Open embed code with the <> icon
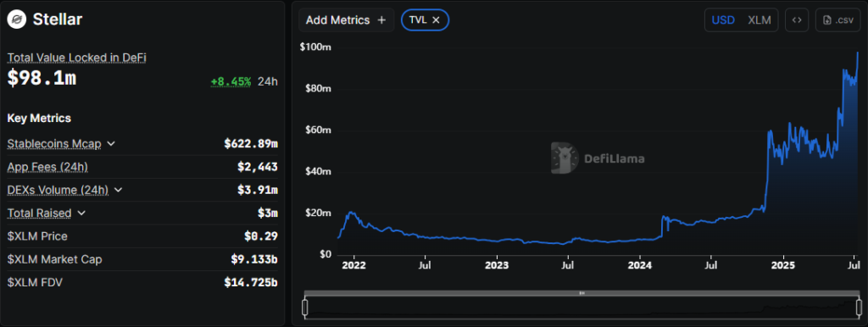The height and width of the screenshot is (327, 868). (x=797, y=20)
